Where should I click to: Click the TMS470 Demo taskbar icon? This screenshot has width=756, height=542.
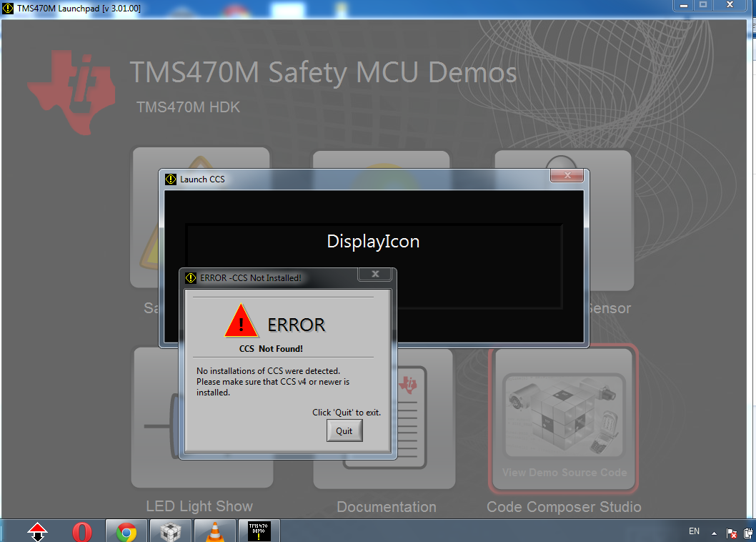pos(259,531)
